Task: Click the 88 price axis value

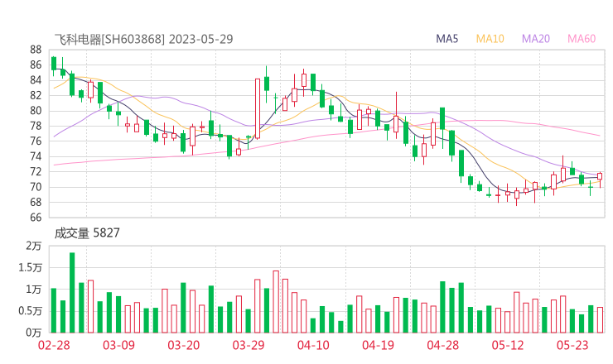Action: (36, 50)
